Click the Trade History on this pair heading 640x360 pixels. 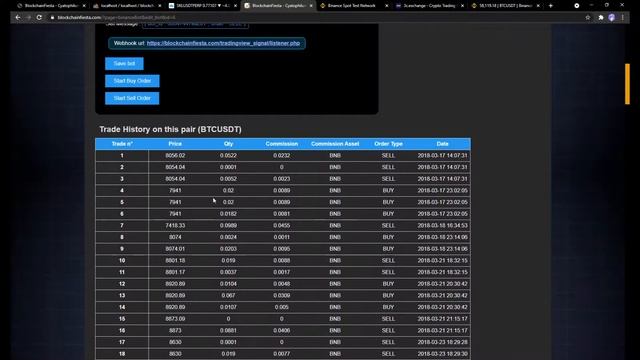click(171, 129)
